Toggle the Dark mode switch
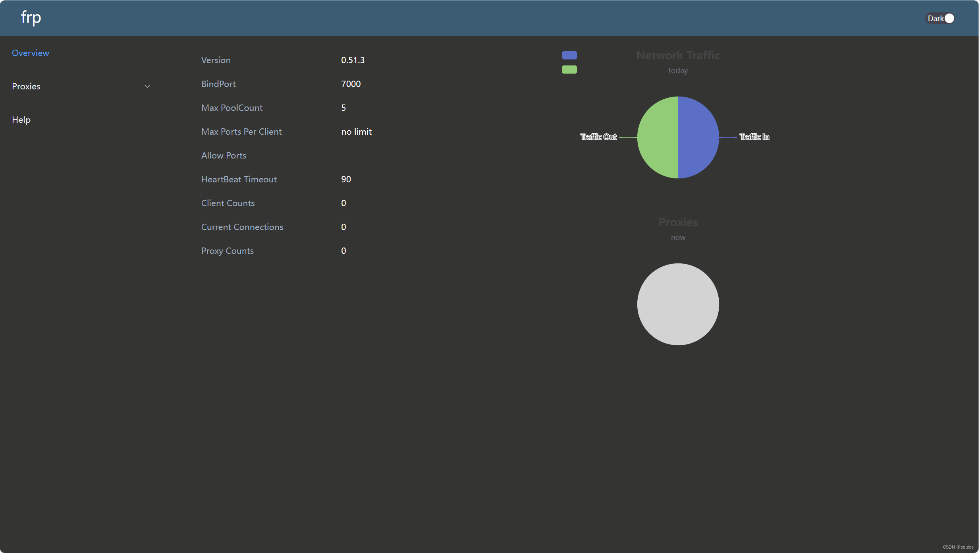This screenshot has width=980, height=553. click(940, 18)
